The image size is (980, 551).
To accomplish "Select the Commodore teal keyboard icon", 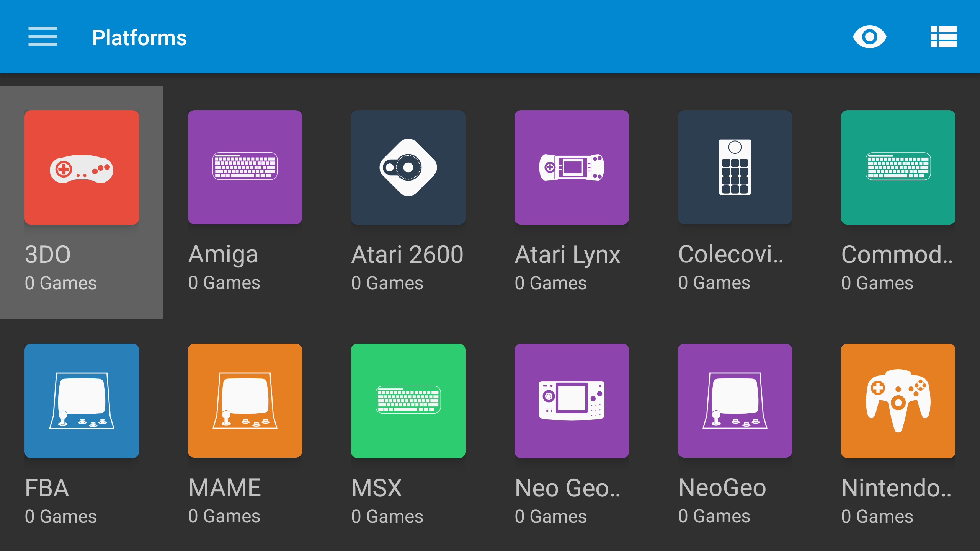I will [898, 167].
